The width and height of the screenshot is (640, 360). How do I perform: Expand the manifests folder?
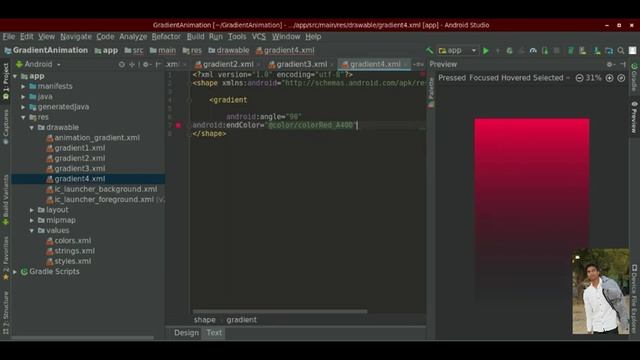(x=23, y=87)
